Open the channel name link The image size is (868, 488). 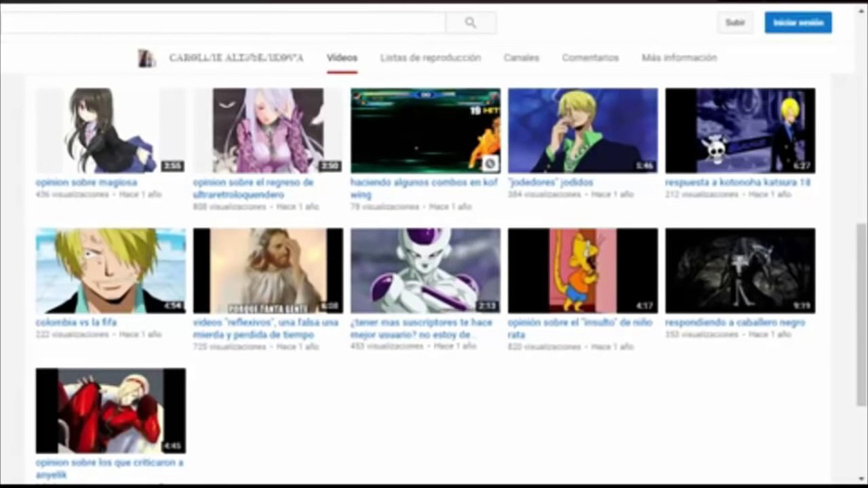[236, 58]
